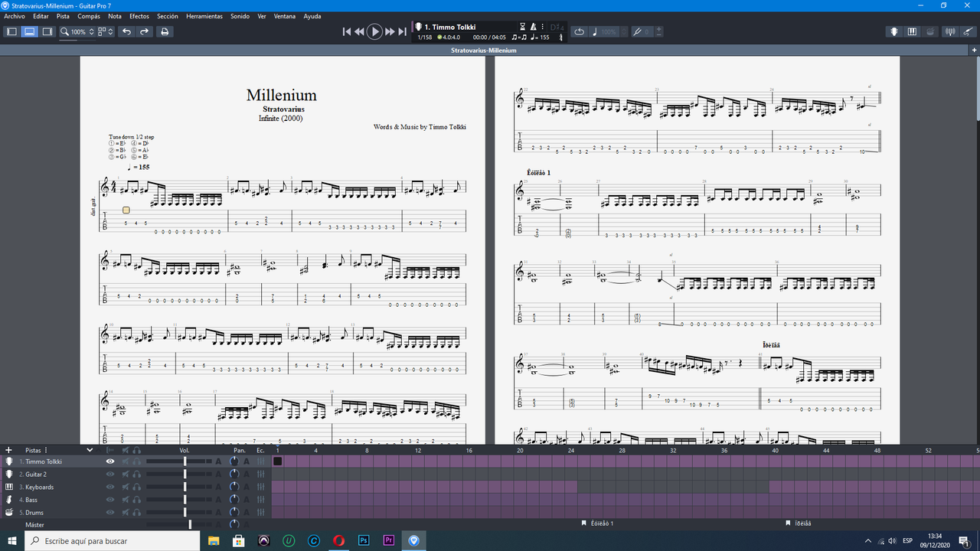Open equalizer of Guitar 2 track
The height and width of the screenshot is (551, 980).
click(261, 474)
